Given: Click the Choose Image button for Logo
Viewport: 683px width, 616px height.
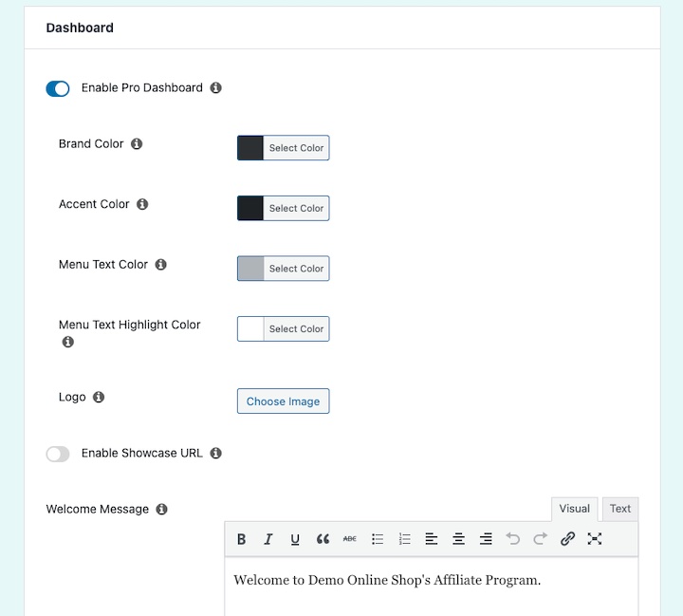Looking at the screenshot, I should pyautogui.click(x=283, y=401).
